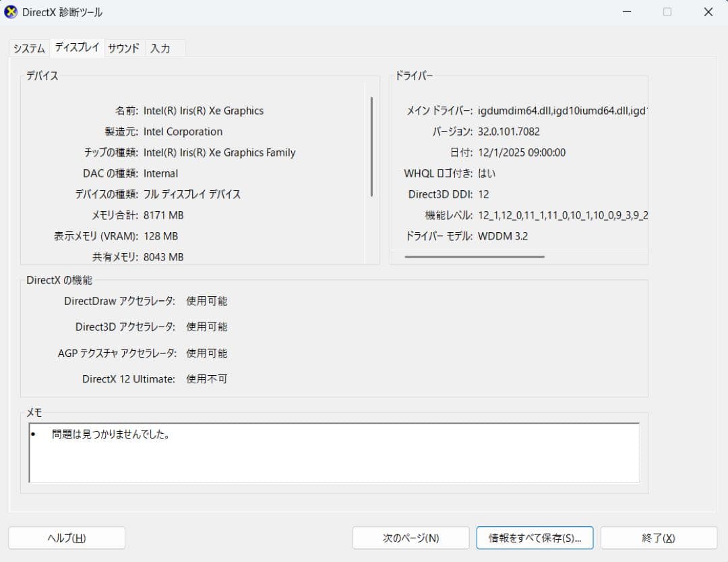Screen dimensions: 728x562
Task: Click the message 問題は見つかりませんでした。
Action: pyautogui.click(x=110, y=435)
